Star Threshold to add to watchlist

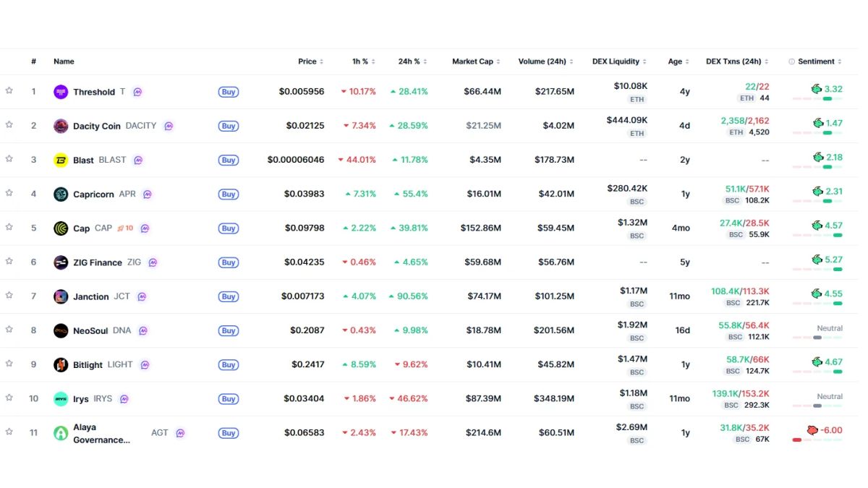pos(9,90)
